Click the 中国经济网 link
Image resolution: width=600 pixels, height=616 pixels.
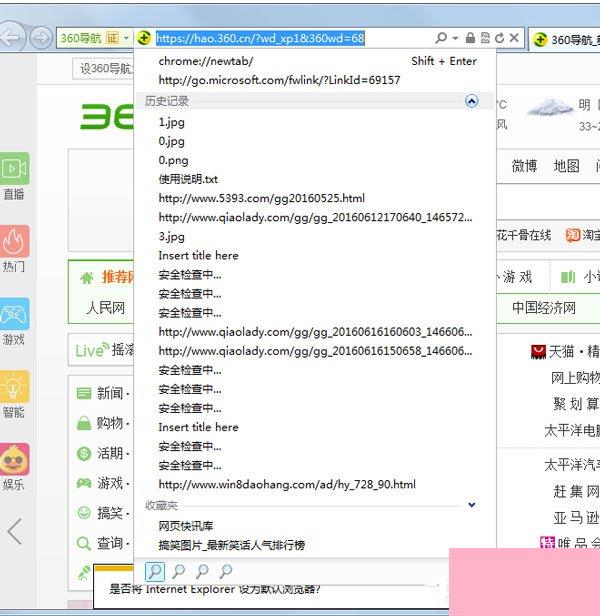(544, 308)
